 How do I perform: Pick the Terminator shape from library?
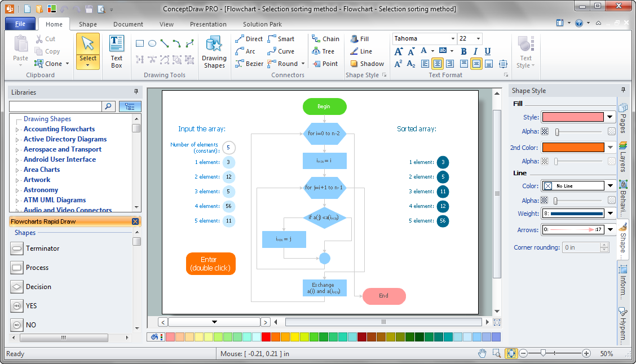coord(35,248)
